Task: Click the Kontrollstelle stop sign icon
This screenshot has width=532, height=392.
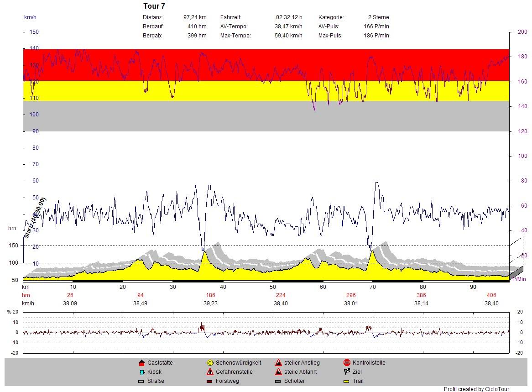Action: pyautogui.click(x=347, y=363)
